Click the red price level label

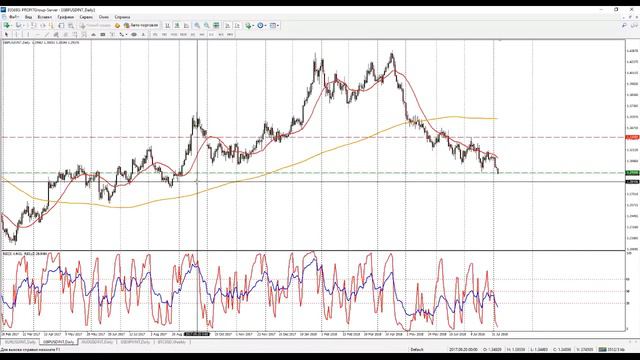[x=632, y=137]
